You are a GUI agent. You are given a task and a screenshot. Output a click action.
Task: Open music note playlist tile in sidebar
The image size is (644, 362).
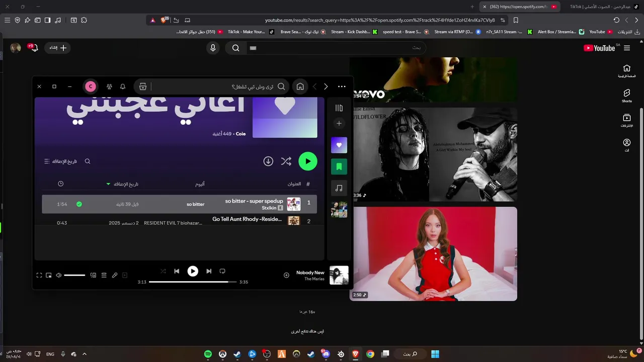[339, 188]
